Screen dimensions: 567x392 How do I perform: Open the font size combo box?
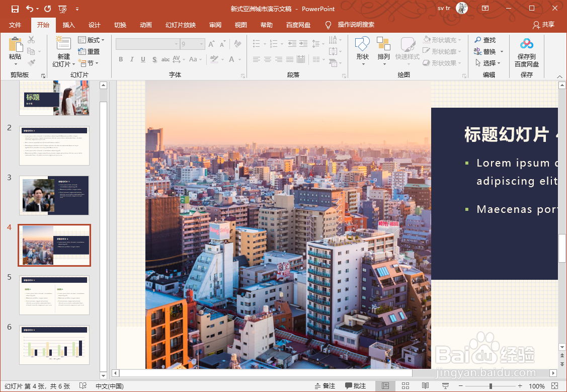point(193,44)
